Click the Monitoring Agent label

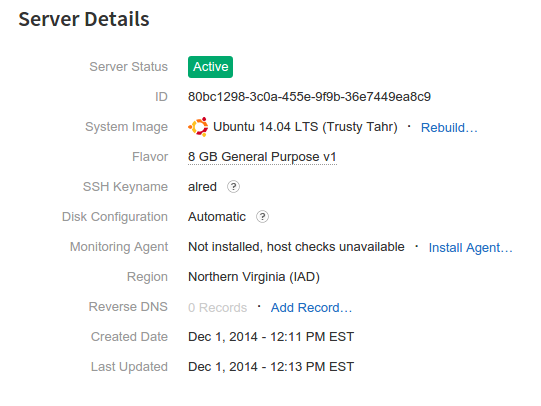(x=119, y=247)
